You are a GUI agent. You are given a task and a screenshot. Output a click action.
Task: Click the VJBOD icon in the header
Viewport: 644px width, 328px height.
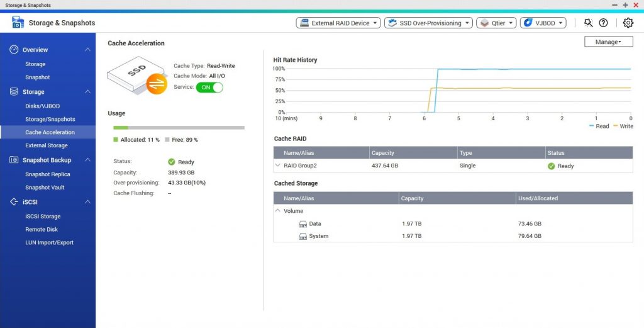pos(528,23)
